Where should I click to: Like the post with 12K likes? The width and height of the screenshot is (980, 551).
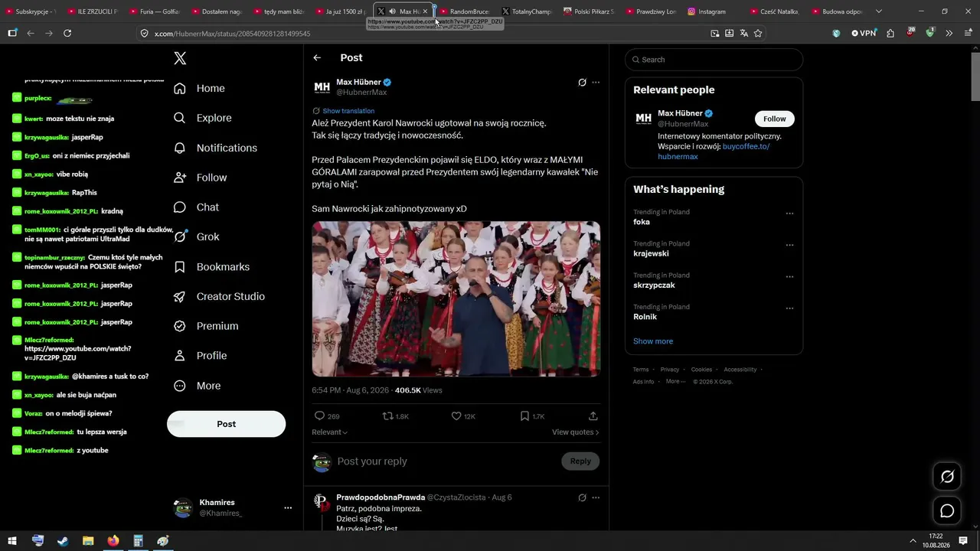[x=456, y=416]
